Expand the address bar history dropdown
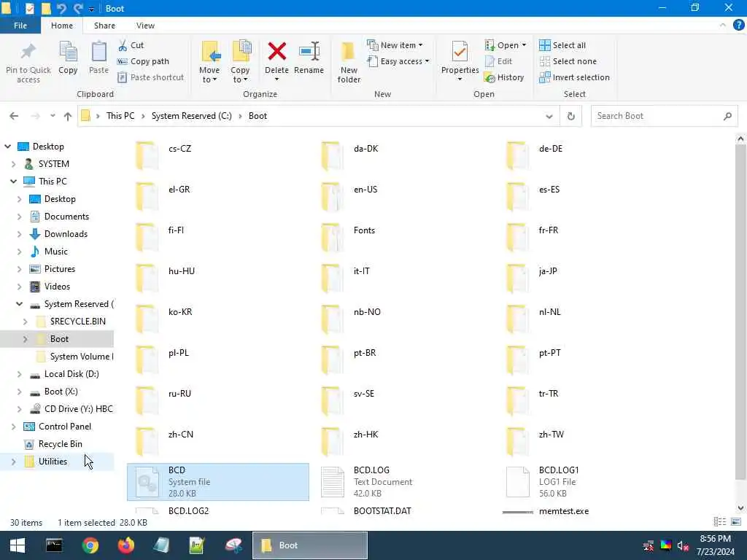 549,116
